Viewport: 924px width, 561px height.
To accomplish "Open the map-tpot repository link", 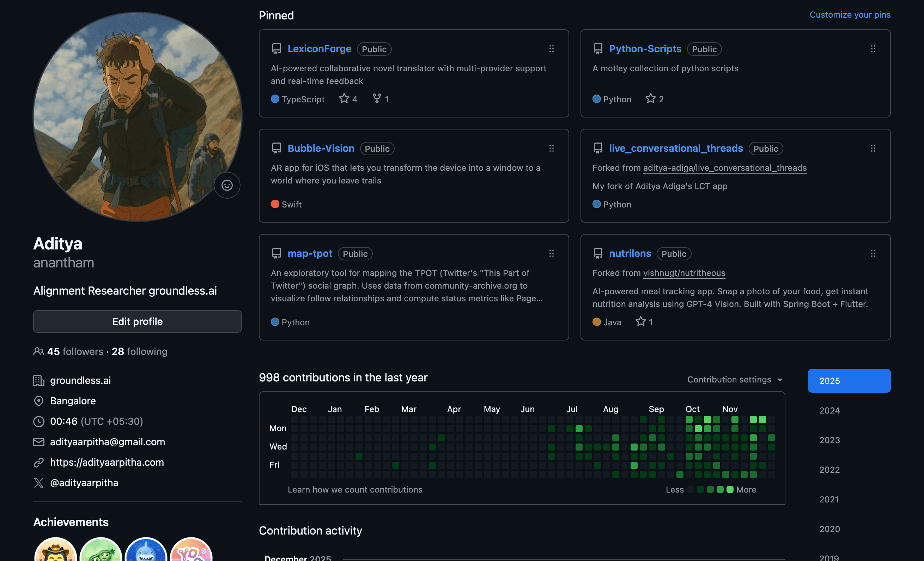I will pyautogui.click(x=309, y=254).
